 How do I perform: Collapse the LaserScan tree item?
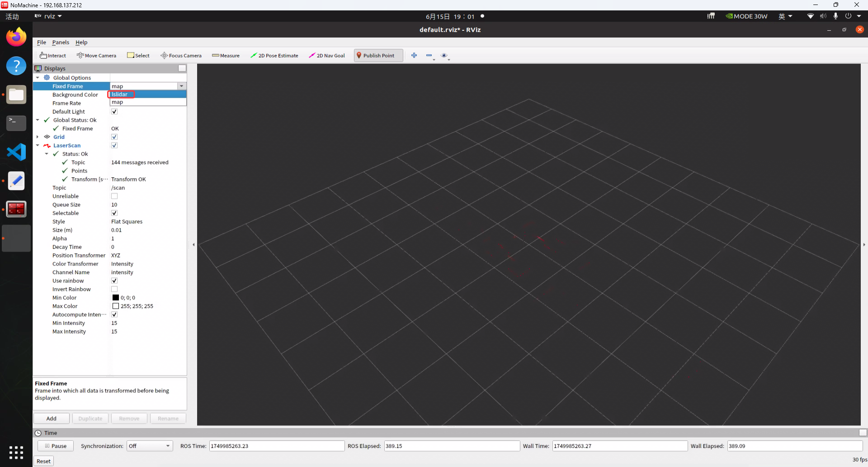point(38,145)
